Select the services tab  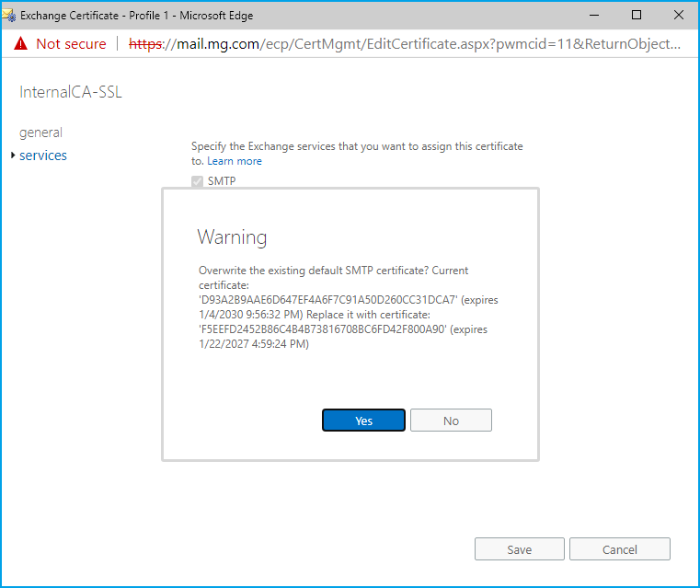tap(43, 156)
